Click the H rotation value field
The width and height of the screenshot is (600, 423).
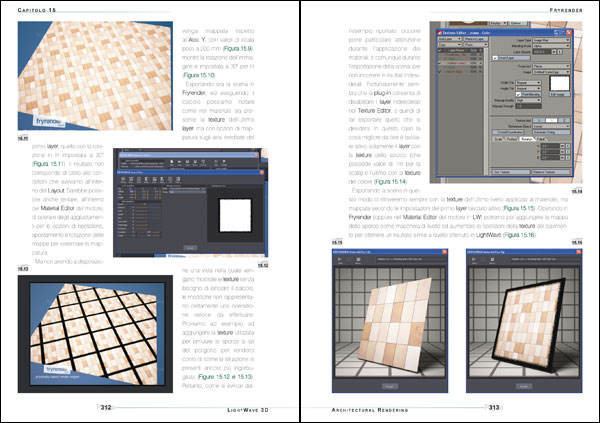(x=550, y=146)
